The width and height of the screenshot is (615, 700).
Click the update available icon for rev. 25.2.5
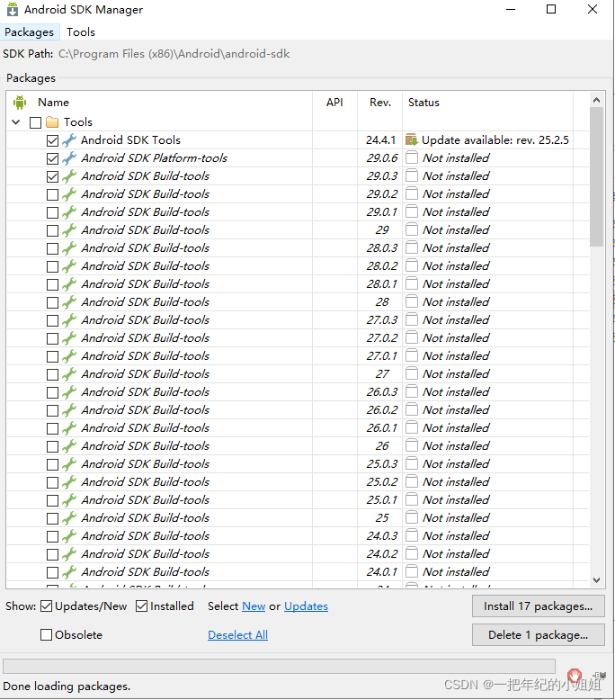(x=411, y=140)
